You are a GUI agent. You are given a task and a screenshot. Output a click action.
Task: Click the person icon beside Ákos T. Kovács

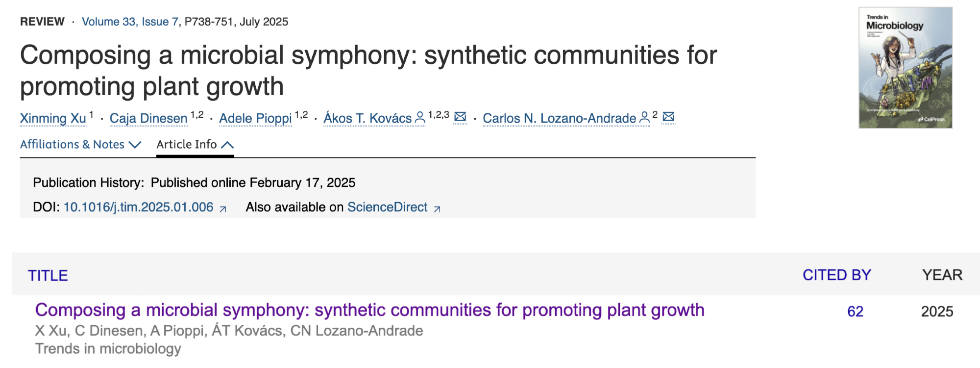pos(420,118)
